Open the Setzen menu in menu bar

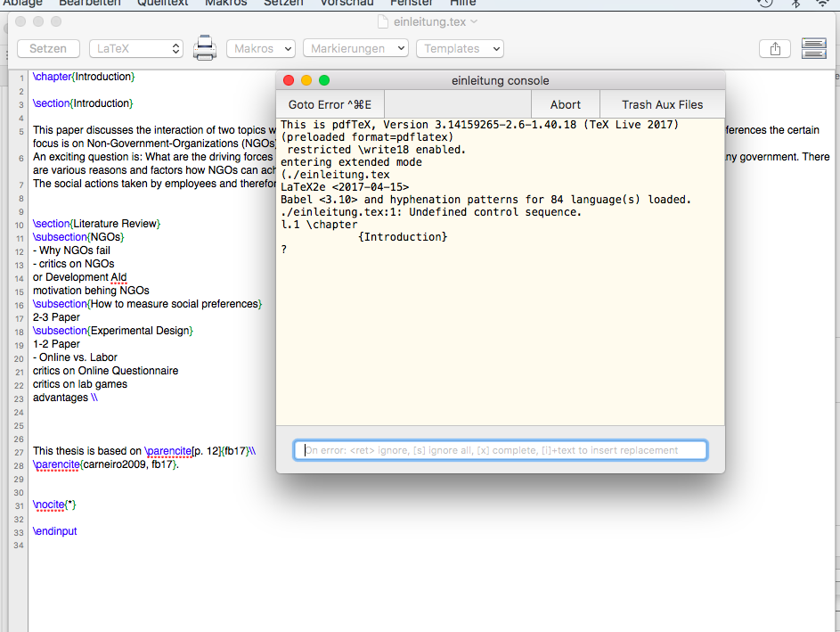tap(283, 3)
